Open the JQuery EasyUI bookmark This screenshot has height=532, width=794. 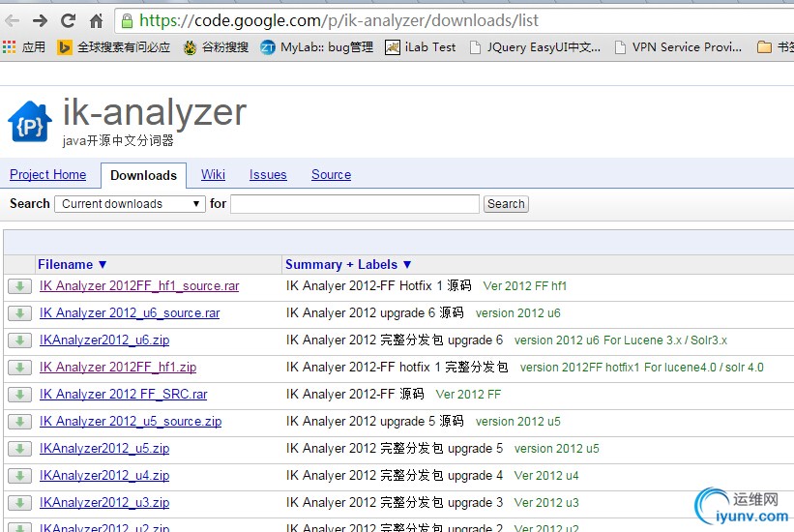click(x=535, y=47)
